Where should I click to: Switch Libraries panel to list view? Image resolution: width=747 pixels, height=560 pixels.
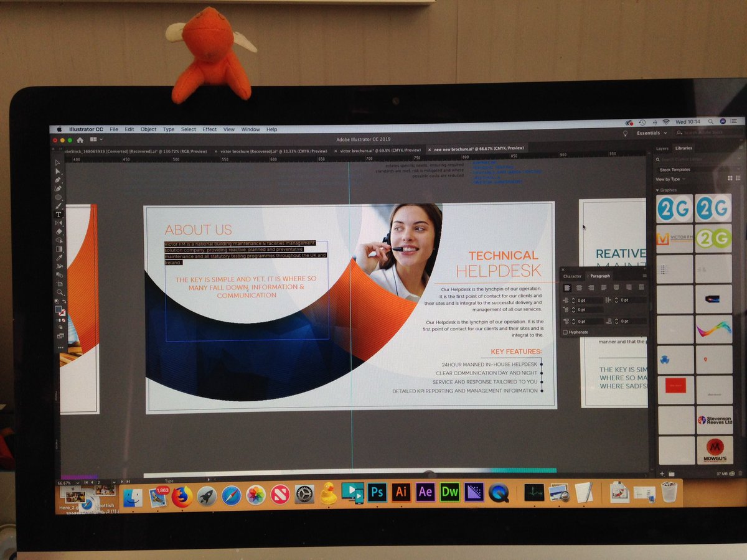click(738, 179)
